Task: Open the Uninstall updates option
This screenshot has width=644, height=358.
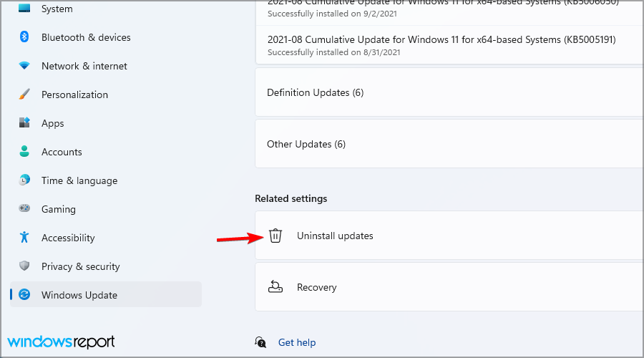Action: [x=335, y=236]
